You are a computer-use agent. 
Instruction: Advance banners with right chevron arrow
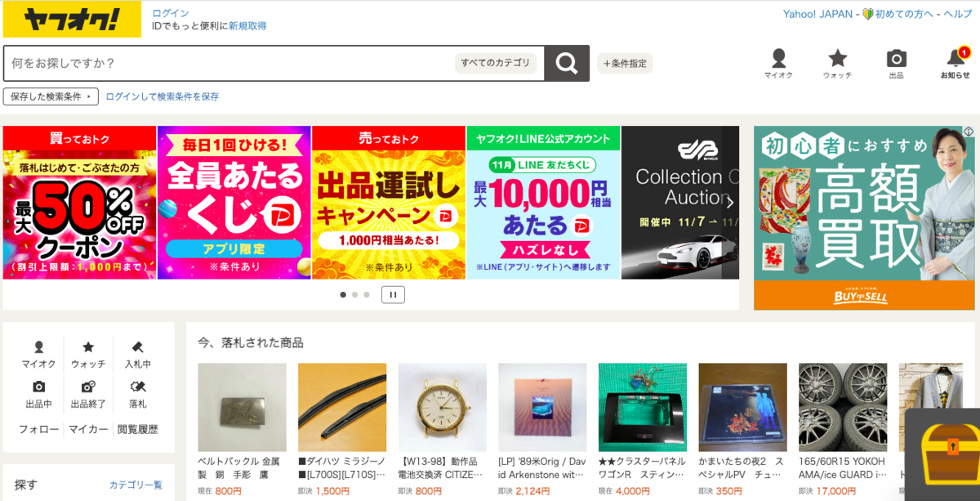730,203
